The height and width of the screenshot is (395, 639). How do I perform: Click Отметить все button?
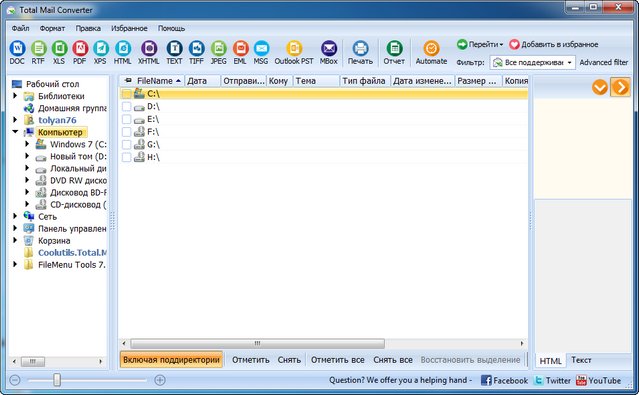coord(338,360)
